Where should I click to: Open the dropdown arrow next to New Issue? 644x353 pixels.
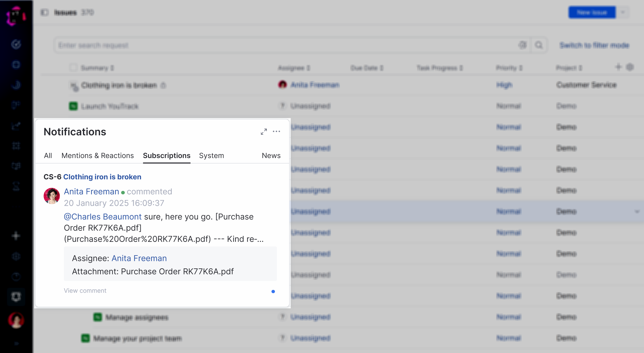point(623,12)
